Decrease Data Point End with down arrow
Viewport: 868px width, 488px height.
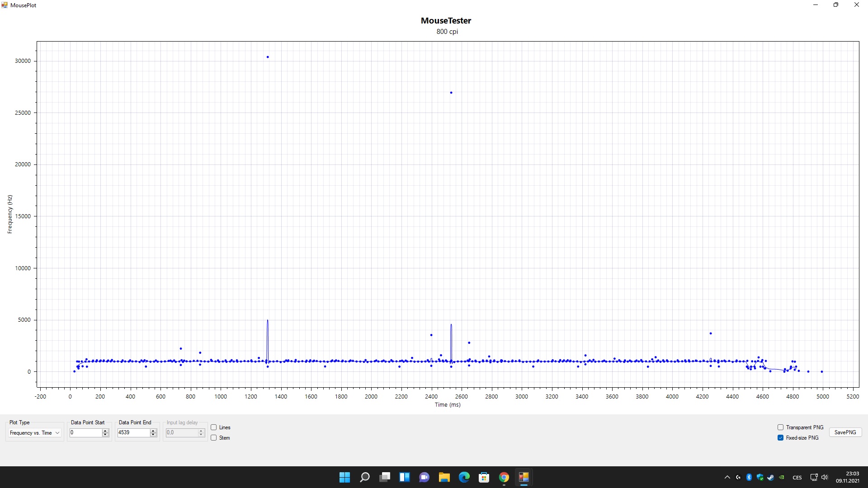coord(153,435)
